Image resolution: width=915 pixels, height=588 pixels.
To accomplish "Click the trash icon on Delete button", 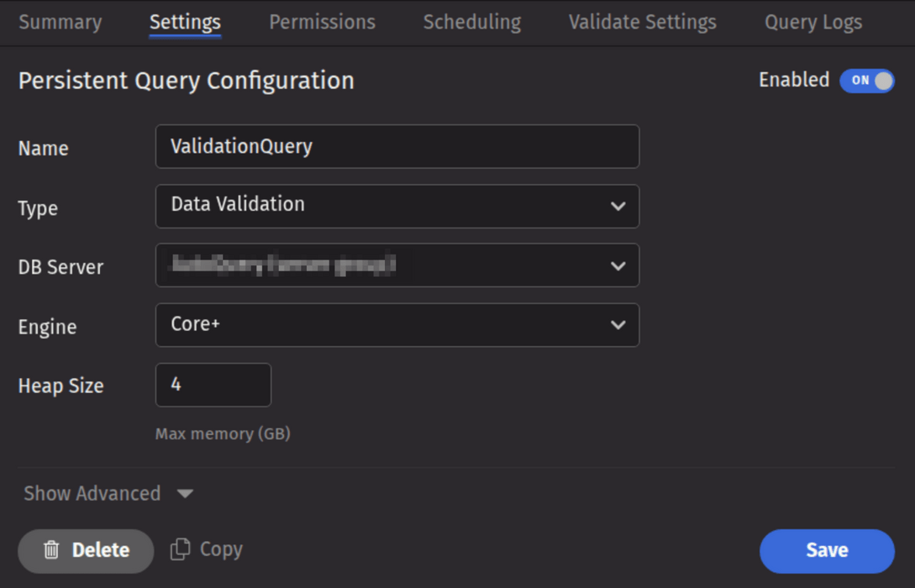I will (x=51, y=550).
